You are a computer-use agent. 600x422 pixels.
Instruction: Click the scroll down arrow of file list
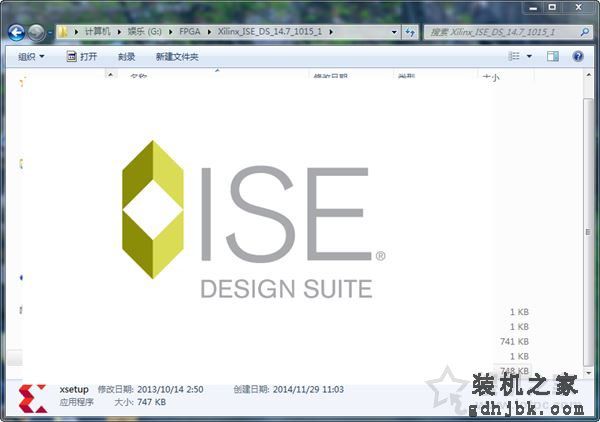[x=589, y=373]
